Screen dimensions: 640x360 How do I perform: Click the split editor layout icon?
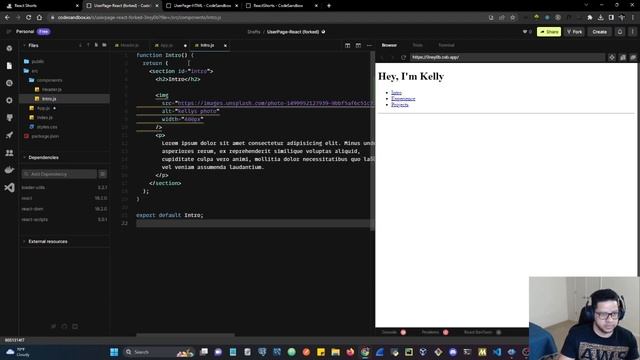pyautogui.click(x=347, y=45)
